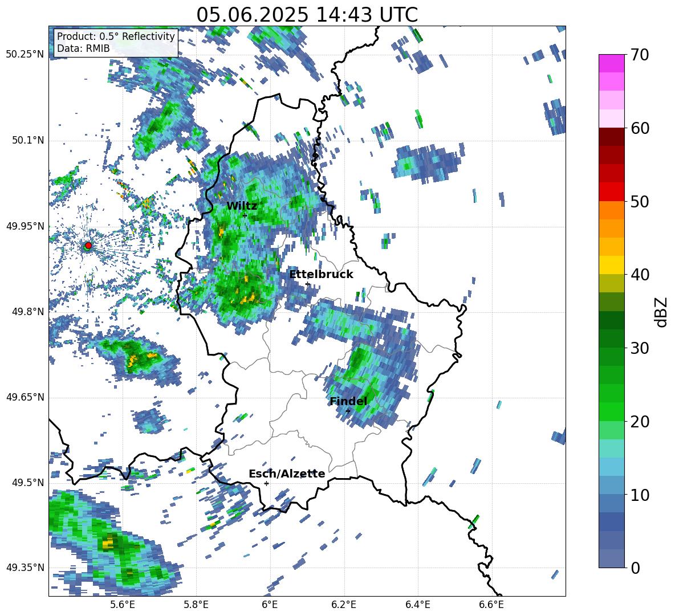The height and width of the screenshot is (616, 675).
Task: Click the Findel location cross marker
Action: click(x=348, y=411)
